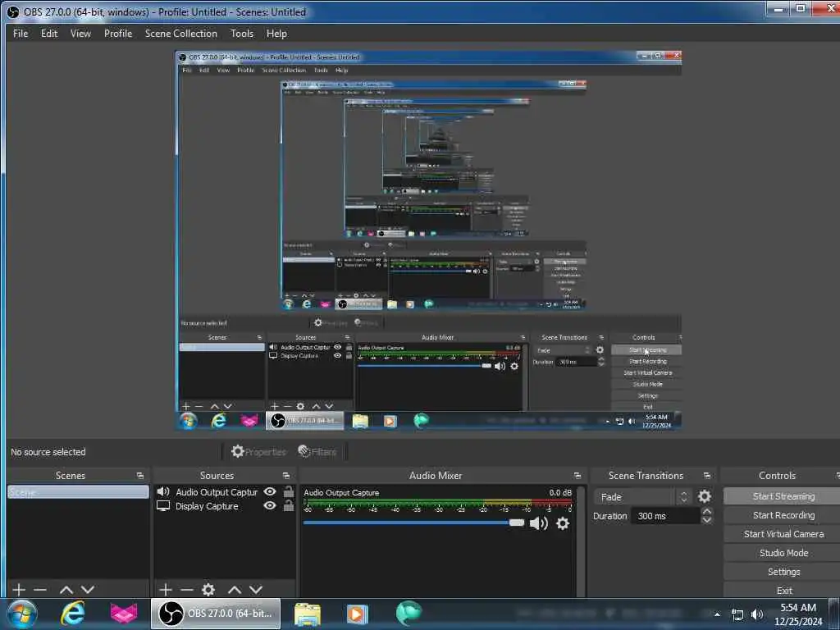Decrease transition duration with down arrow
This screenshot has width=840, height=630.
pos(706,519)
